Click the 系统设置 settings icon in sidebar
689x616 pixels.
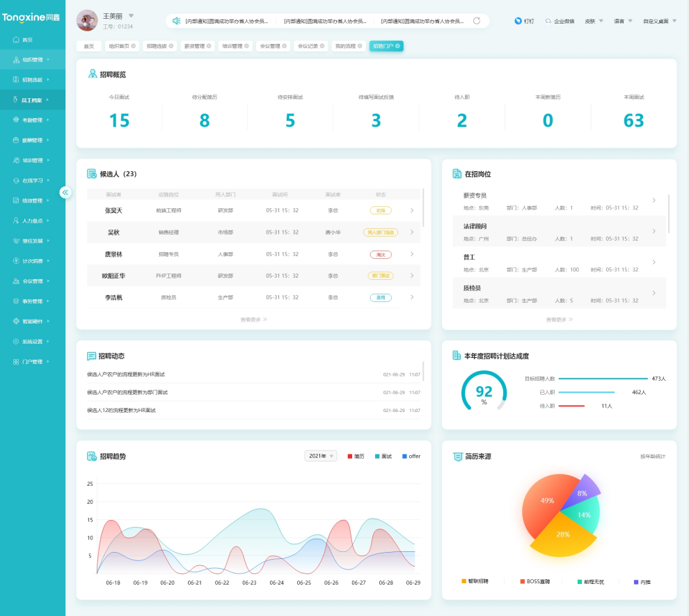(17, 342)
